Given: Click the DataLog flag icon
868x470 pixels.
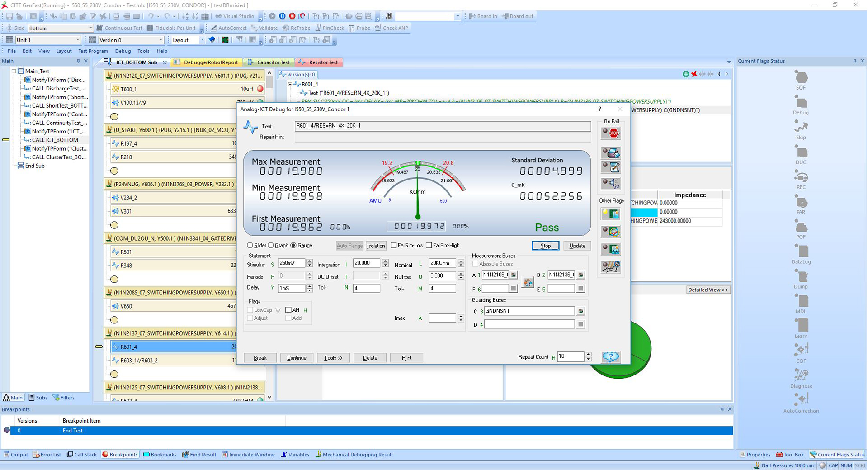Looking at the screenshot, I should 801,252.
